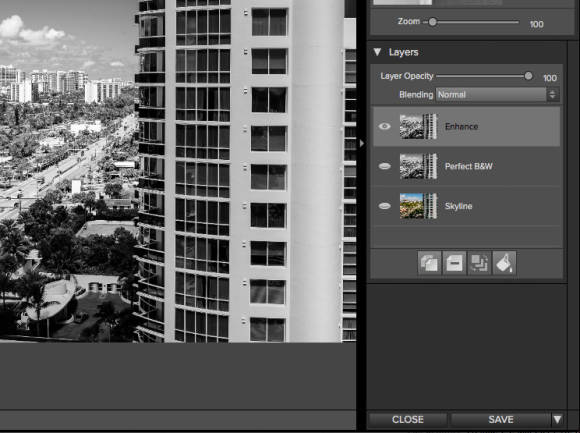
Task: Toggle visibility of the Perfect B&W layer
Action: tap(384, 166)
